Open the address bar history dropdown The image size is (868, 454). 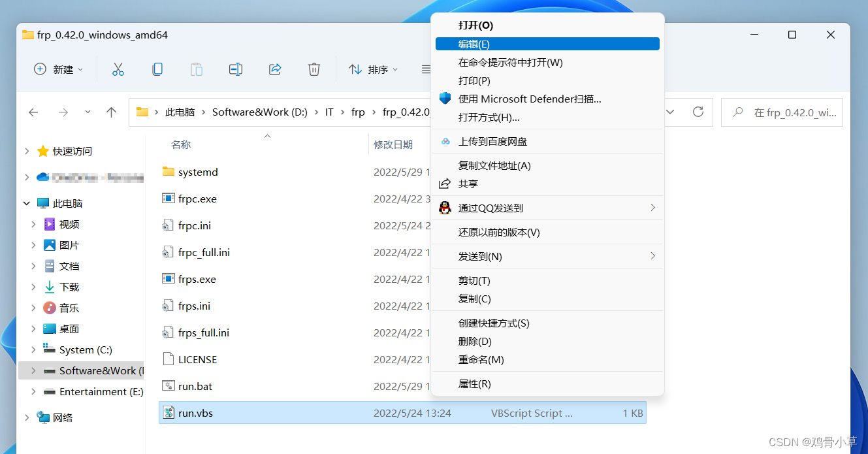670,112
